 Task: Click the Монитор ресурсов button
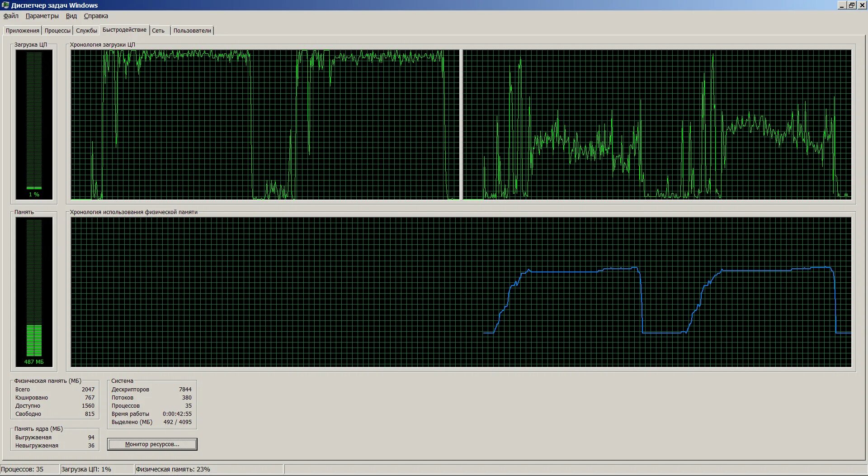152,444
